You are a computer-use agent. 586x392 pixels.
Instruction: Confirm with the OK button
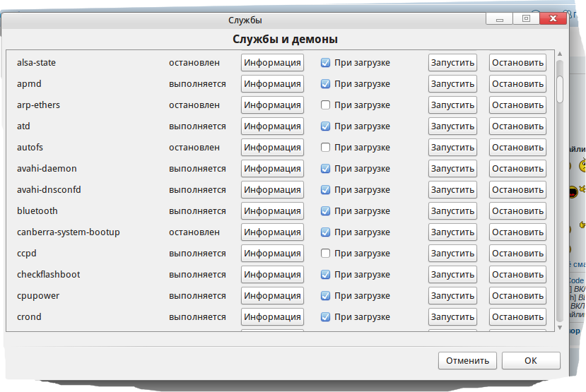pyautogui.click(x=531, y=360)
